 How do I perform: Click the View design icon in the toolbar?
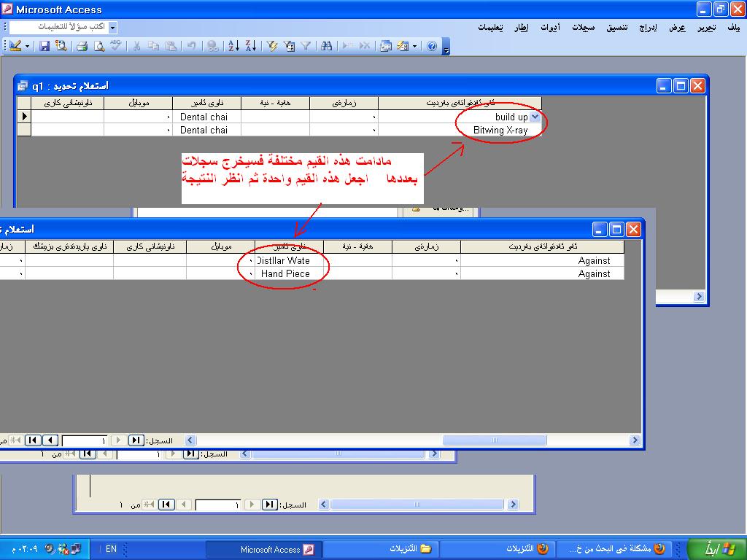pyautogui.click(x=15, y=46)
